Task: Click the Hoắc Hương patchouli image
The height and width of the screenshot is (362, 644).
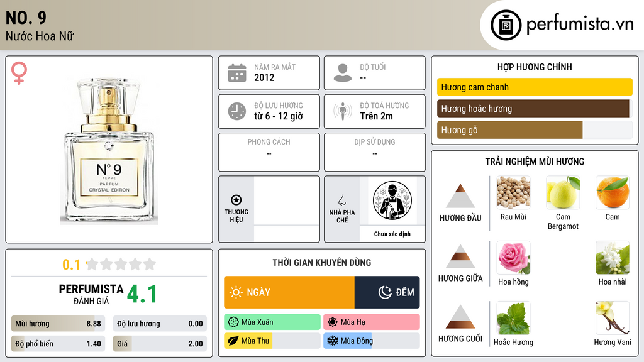Action: pos(513,318)
